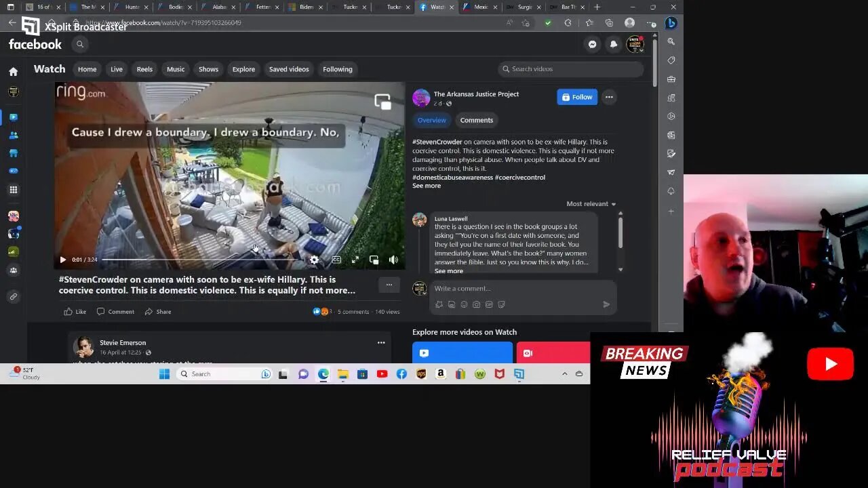Open Facebook notifications bell
This screenshot has height=488, width=868.
(614, 44)
